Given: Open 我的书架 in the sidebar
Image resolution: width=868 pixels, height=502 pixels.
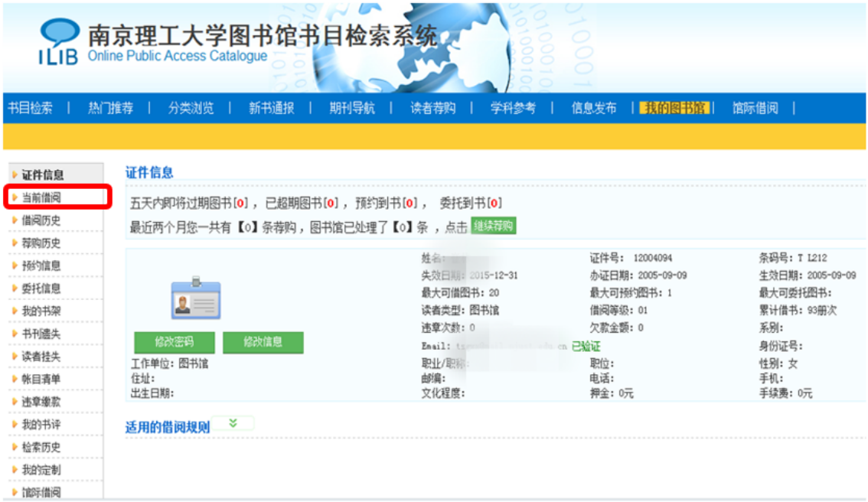Looking at the screenshot, I should tap(41, 311).
